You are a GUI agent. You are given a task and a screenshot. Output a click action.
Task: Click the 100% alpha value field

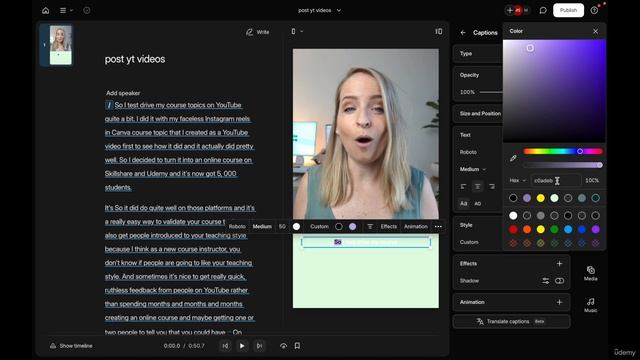point(592,180)
